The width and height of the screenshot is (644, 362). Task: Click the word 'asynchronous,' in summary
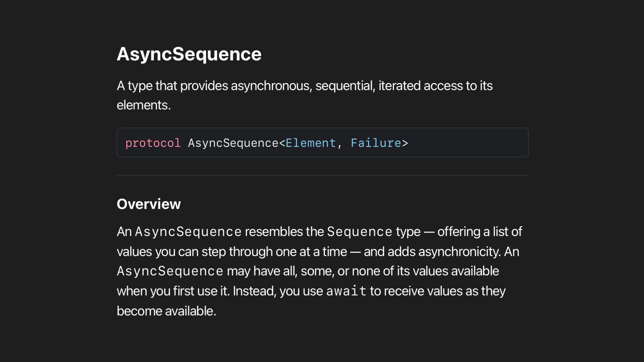click(271, 86)
